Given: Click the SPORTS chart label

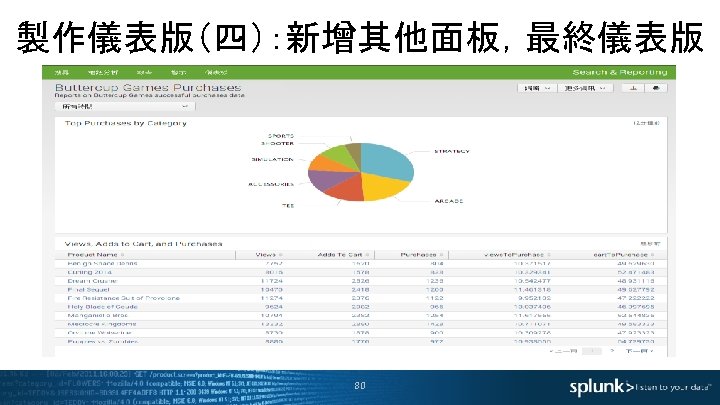Looking at the screenshot, I should pyautogui.click(x=281, y=136).
